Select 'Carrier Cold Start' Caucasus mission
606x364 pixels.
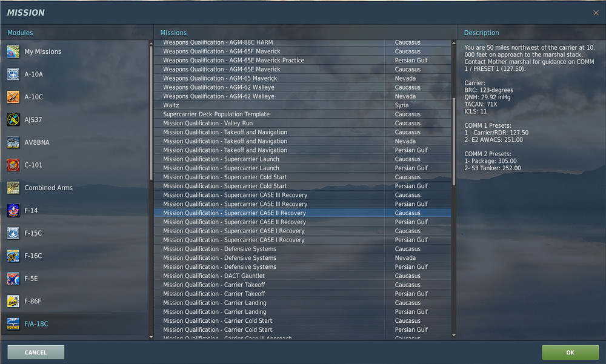(x=302, y=321)
